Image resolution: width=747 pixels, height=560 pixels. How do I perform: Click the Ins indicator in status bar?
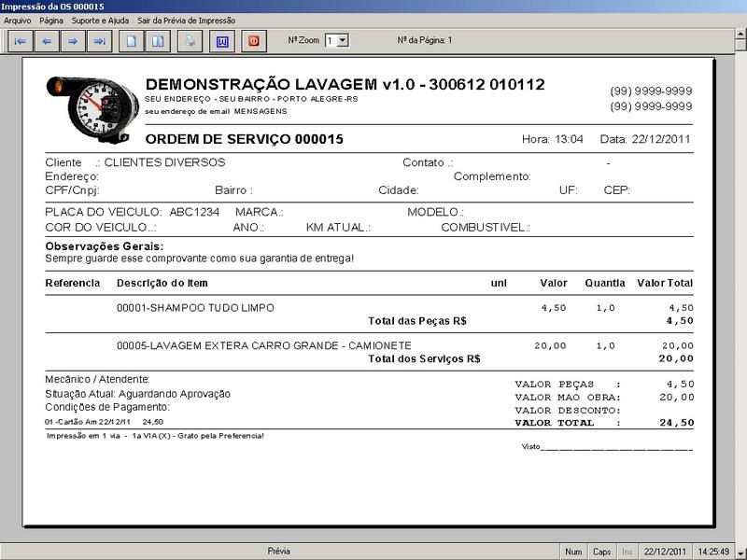point(627,552)
